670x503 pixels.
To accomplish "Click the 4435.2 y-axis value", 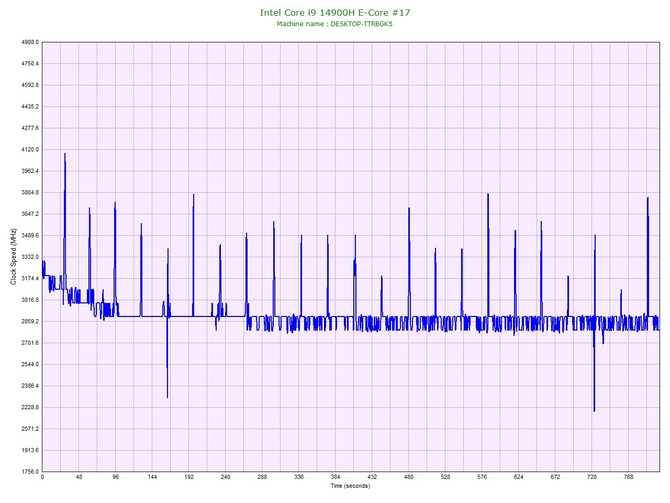I will 30,106.
